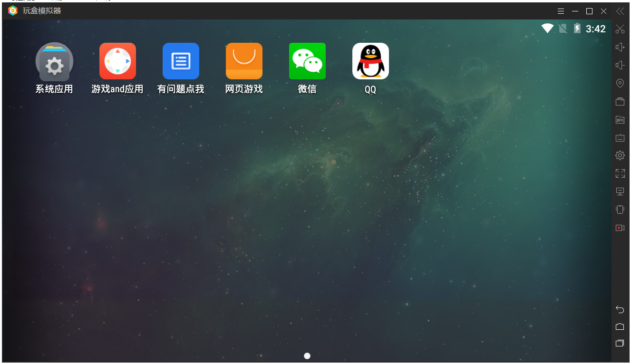Launch the 网页游戏 app
This screenshot has height=364, width=631.
244,61
